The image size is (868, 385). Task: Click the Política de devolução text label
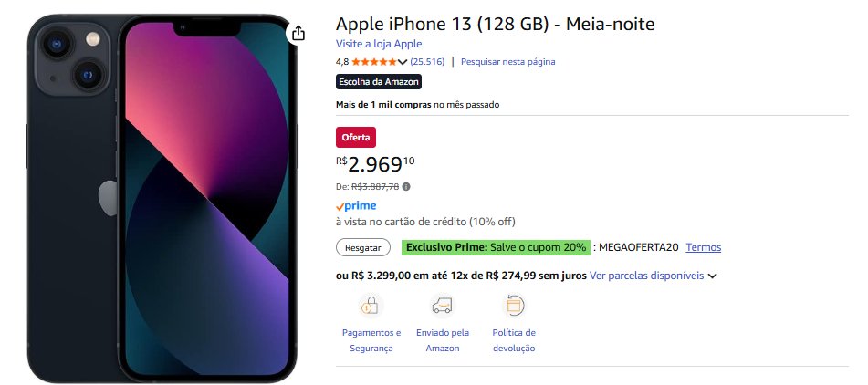(514, 340)
